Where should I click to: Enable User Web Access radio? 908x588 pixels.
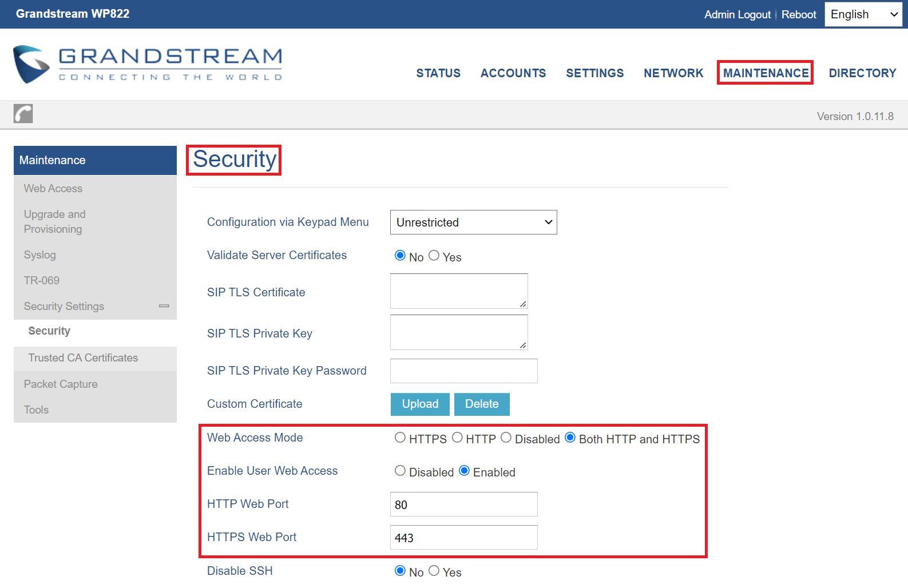coord(464,471)
